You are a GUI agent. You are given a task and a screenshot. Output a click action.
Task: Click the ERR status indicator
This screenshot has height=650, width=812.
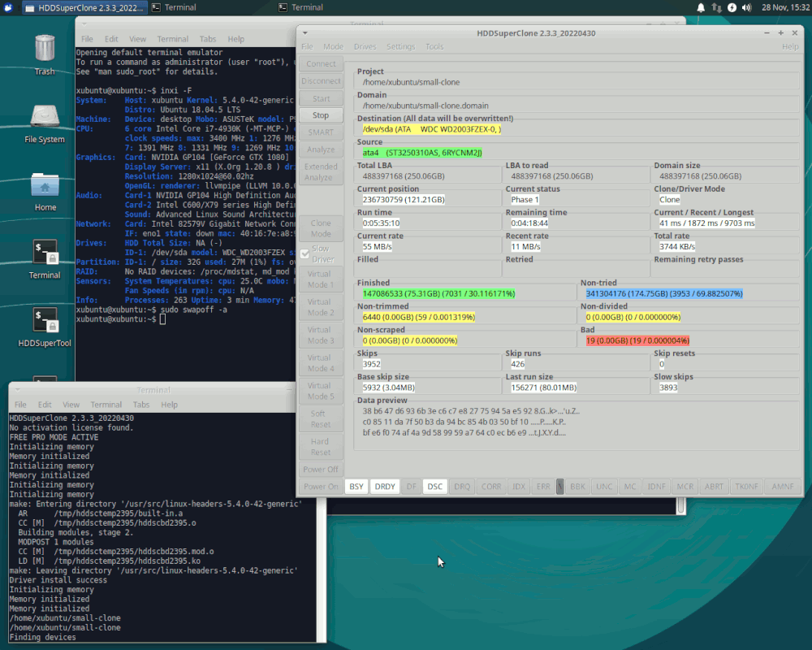(x=543, y=487)
